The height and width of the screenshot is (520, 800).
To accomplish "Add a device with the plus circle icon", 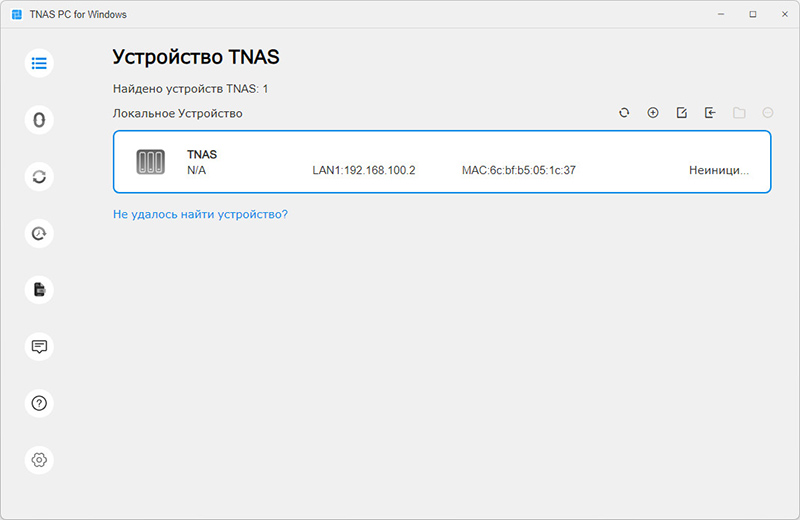I will coord(653,113).
